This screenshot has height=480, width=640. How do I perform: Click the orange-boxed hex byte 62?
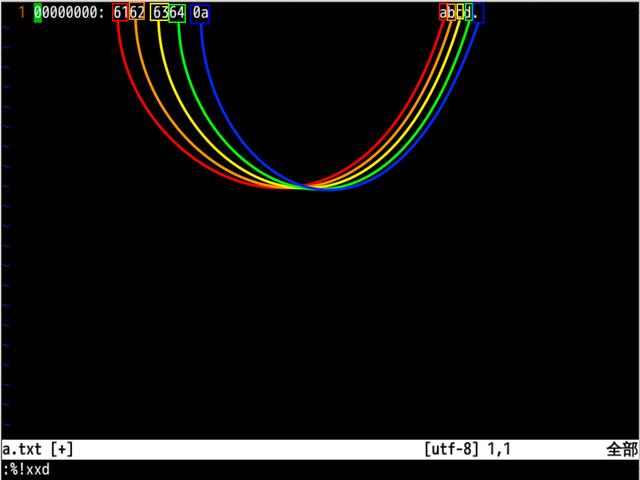coord(137,11)
